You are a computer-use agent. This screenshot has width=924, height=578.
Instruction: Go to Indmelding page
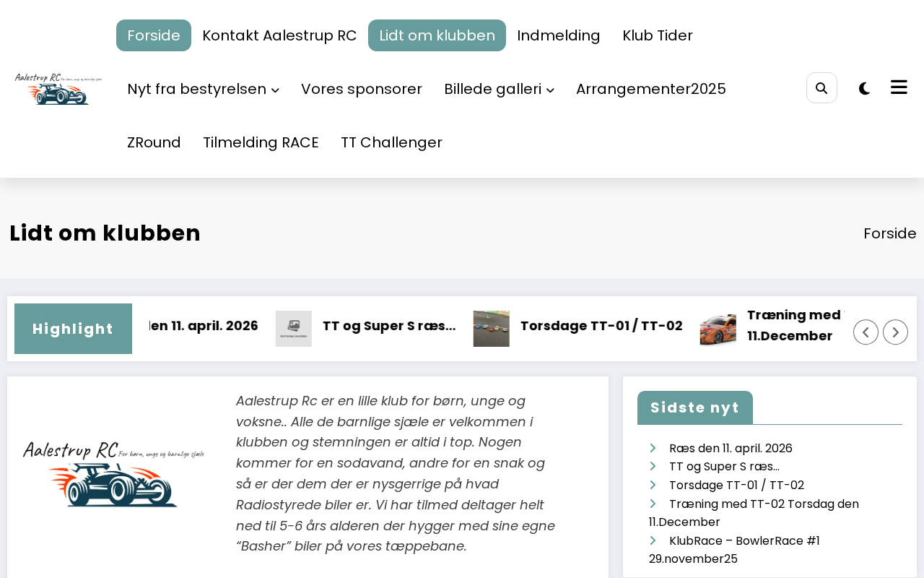[x=559, y=35]
